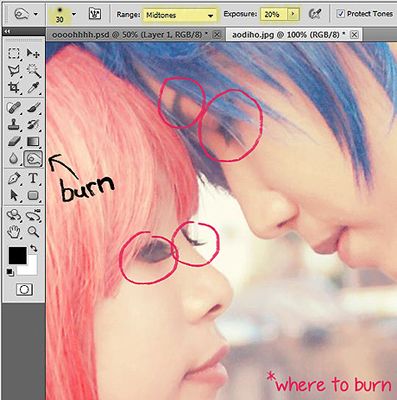Select the Horizontal Type tool
Viewport: 397px width, 400px height.
[33, 178]
